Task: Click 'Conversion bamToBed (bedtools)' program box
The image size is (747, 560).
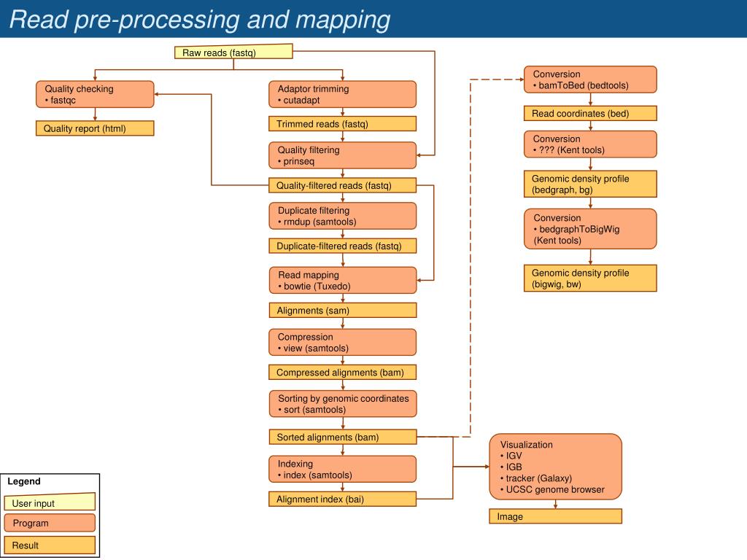Action: 590,79
